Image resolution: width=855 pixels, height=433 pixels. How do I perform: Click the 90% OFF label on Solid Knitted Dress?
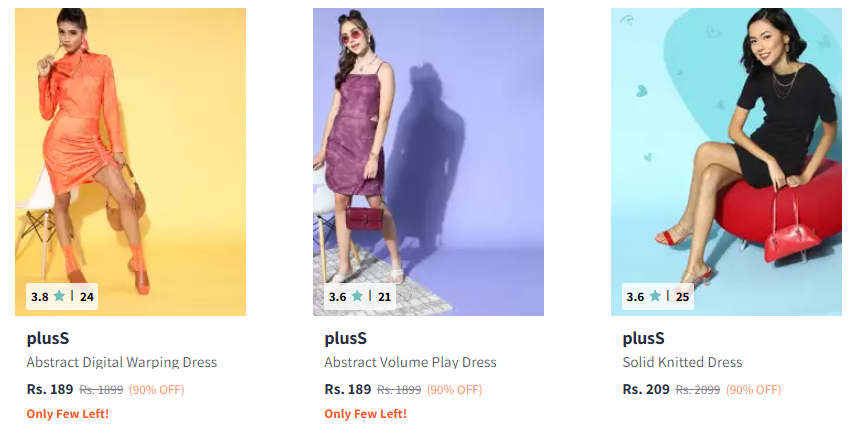pos(753,390)
